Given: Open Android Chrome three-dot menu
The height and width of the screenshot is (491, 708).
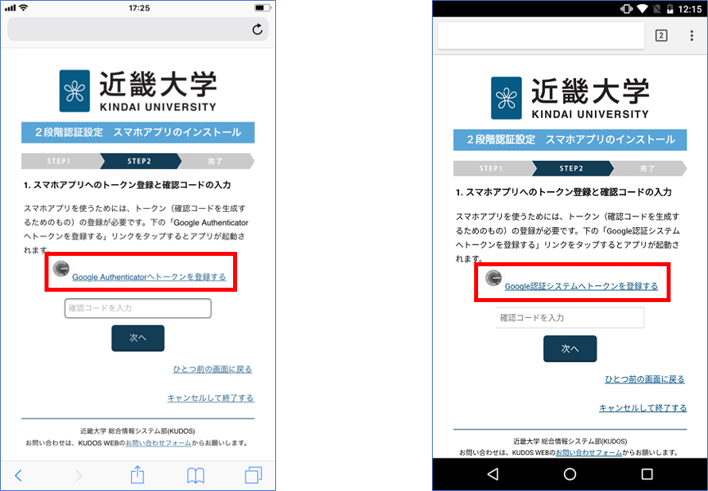Looking at the screenshot, I should point(692,36).
